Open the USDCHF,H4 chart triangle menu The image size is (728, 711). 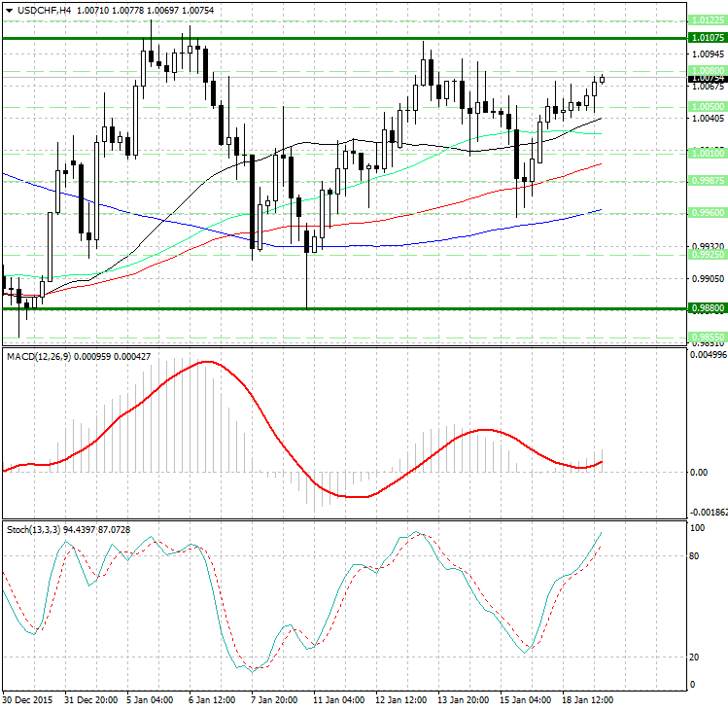click(9, 10)
